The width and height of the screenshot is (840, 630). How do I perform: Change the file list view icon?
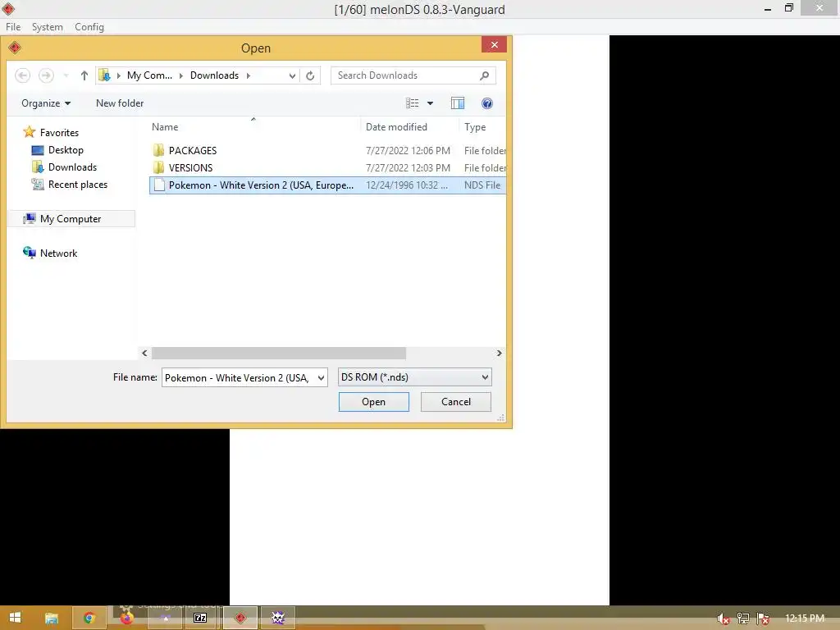[x=412, y=103]
